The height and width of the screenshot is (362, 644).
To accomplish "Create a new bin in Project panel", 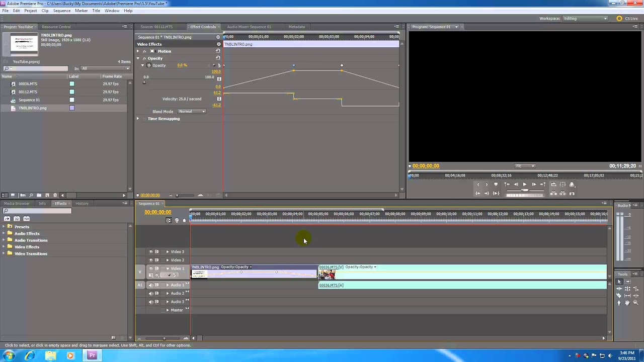I will [x=39, y=195].
